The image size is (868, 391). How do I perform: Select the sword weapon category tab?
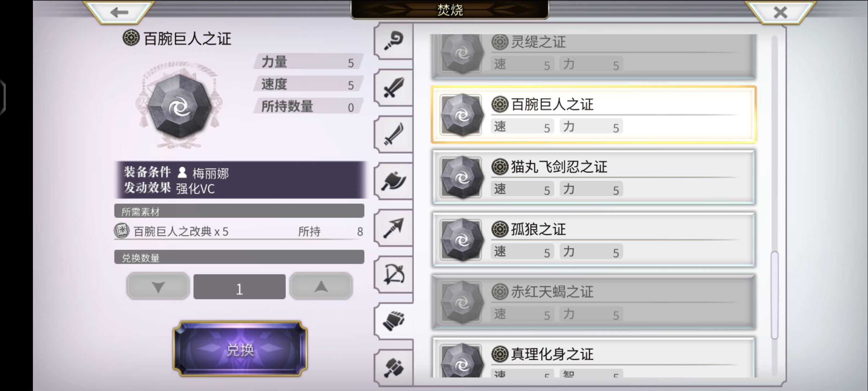point(393,87)
